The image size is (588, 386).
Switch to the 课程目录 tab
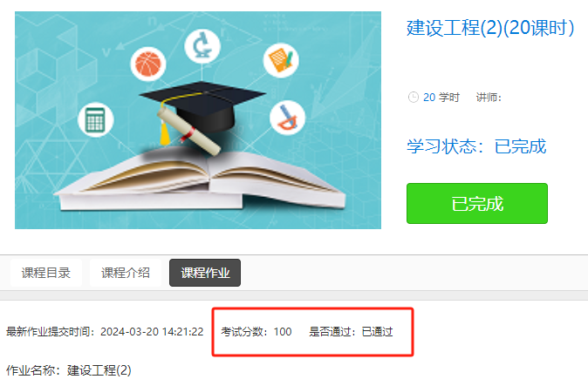pos(45,273)
